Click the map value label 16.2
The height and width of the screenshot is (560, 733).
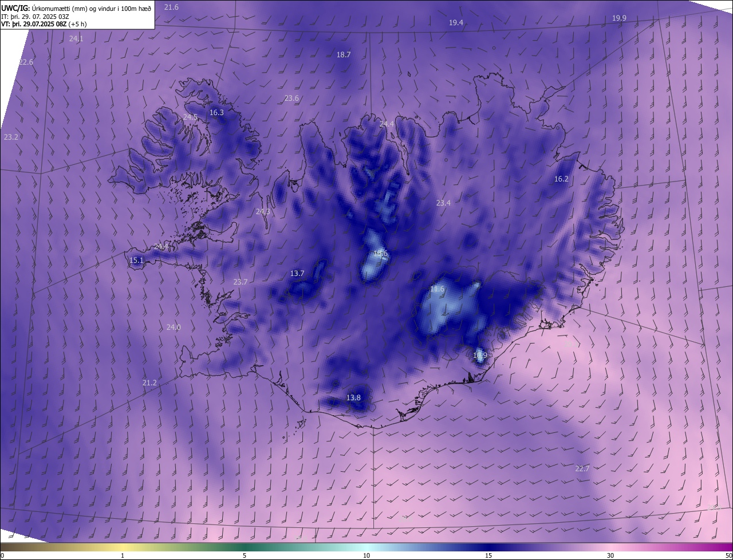pos(561,179)
